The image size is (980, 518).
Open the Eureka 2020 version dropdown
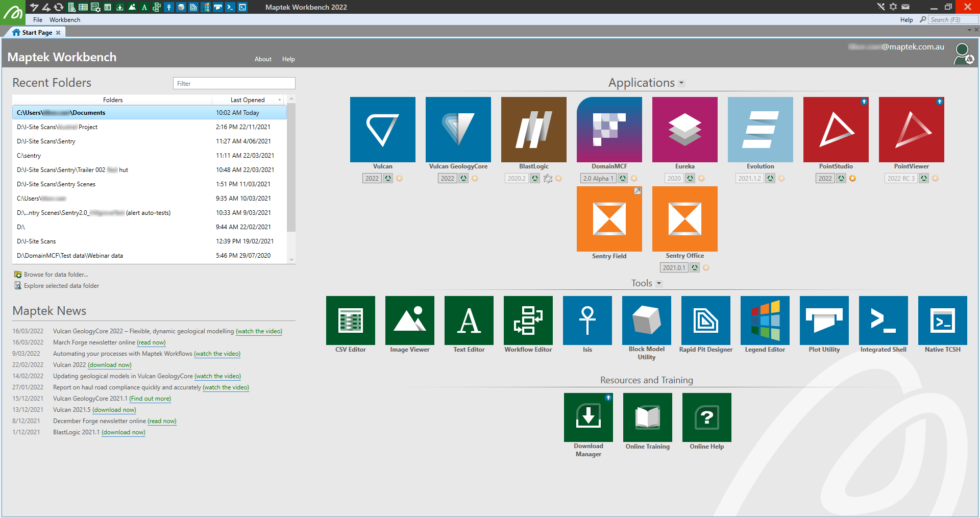coord(674,179)
